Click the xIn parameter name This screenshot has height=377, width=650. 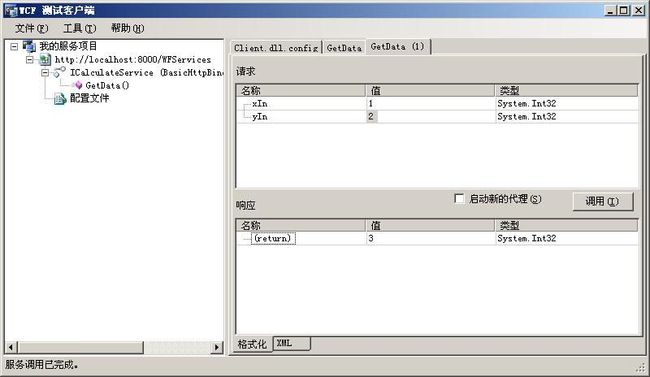click(x=260, y=104)
